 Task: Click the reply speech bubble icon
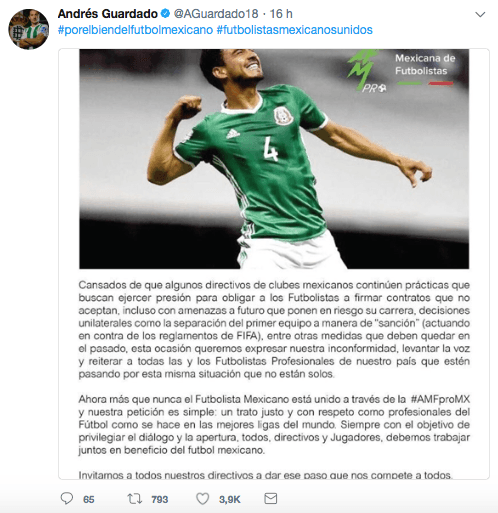coord(67,499)
